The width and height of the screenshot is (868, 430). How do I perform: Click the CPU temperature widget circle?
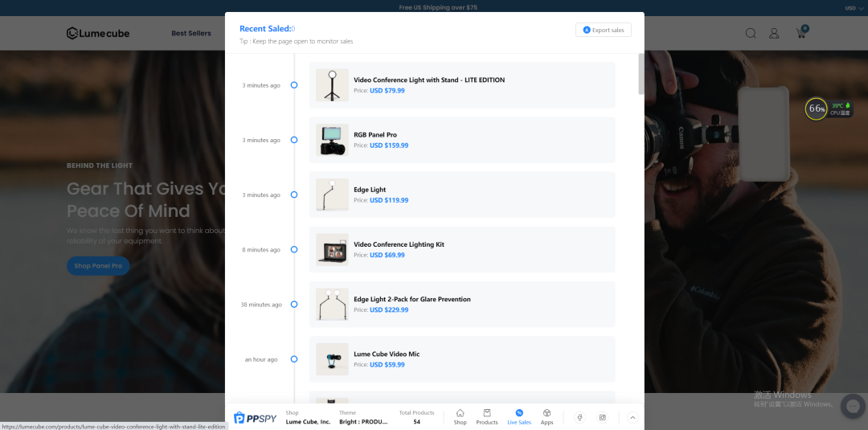click(x=816, y=109)
